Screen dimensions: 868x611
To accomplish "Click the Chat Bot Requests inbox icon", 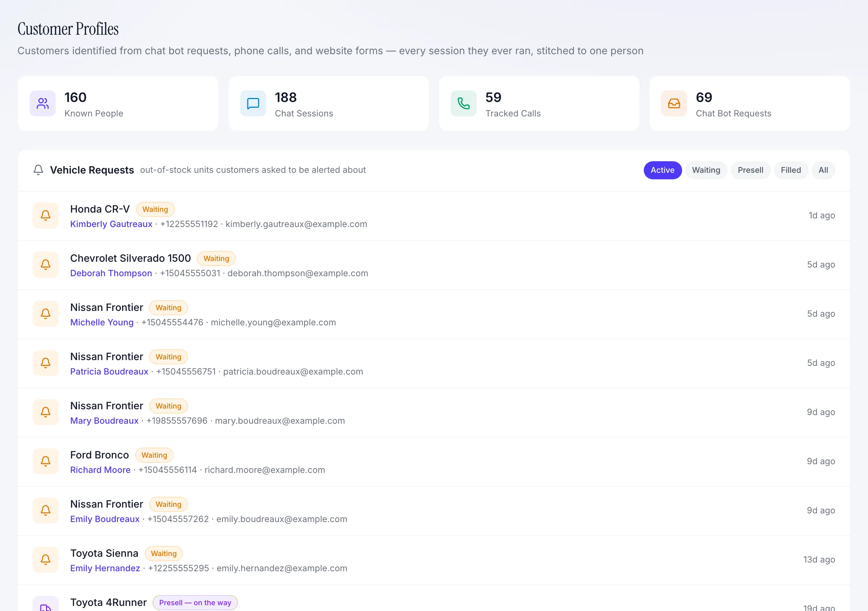I will click(x=674, y=103).
